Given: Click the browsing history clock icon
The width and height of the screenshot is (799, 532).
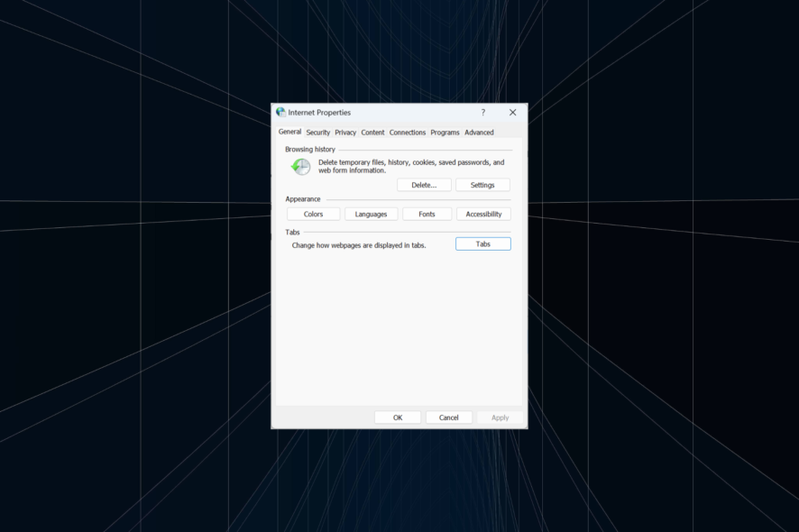Looking at the screenshot, I should pos(300,167).
